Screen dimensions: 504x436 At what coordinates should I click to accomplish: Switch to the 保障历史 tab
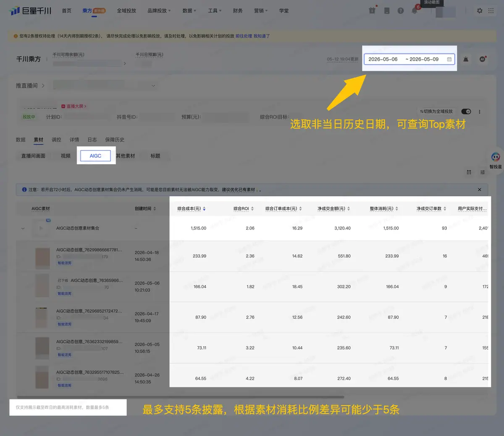tap(115, 140)
